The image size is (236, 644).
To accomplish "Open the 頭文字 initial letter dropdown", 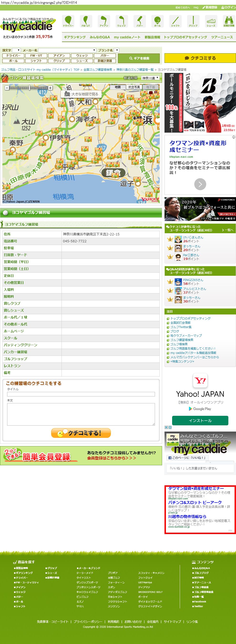I will click(x=16, y=50).
